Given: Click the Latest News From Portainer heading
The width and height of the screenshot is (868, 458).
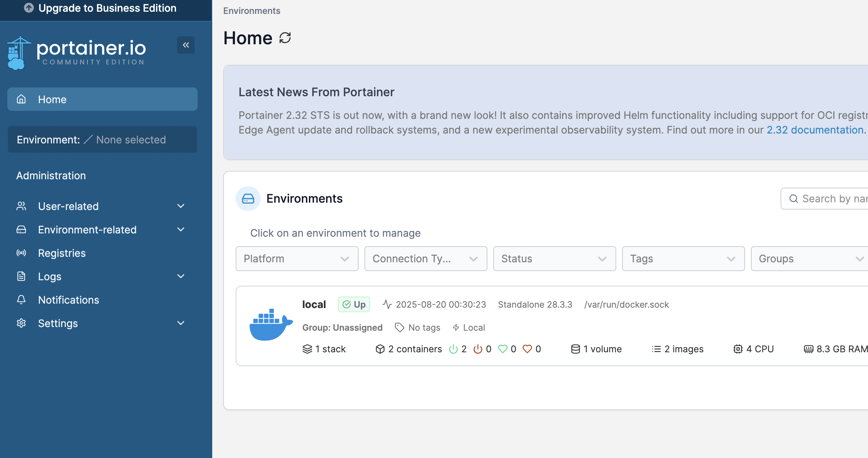Looking at the screenshot, I should pos(317,92).
